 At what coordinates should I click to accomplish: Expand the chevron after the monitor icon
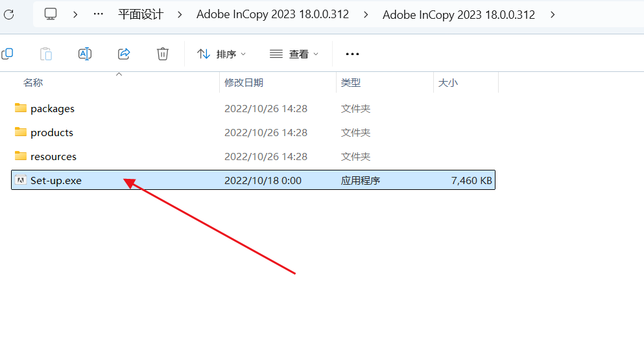[x=75, y=15]
